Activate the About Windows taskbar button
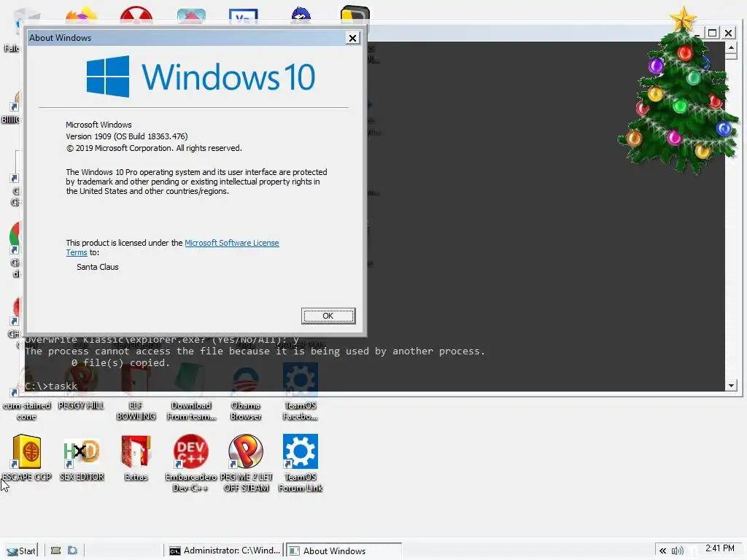Screen dimensions: 747x560 [344, 551]
